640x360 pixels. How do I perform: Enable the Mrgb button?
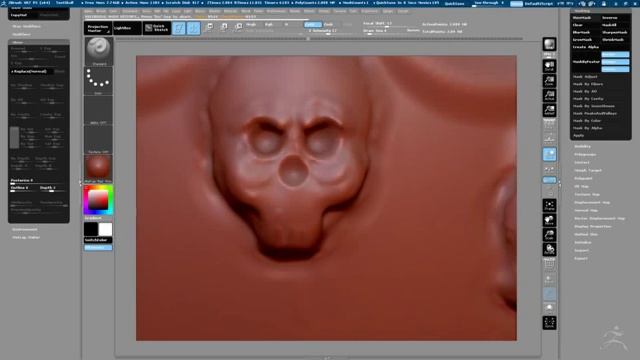[x=251, y=24]
